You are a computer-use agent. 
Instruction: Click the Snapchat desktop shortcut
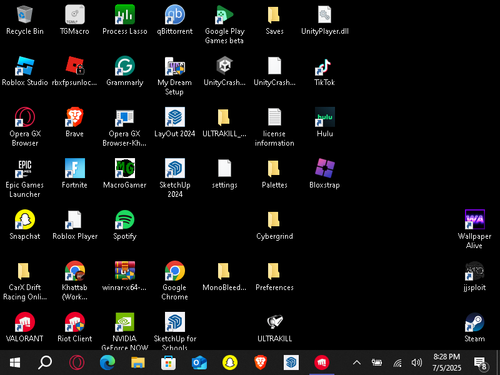[25, 219]
